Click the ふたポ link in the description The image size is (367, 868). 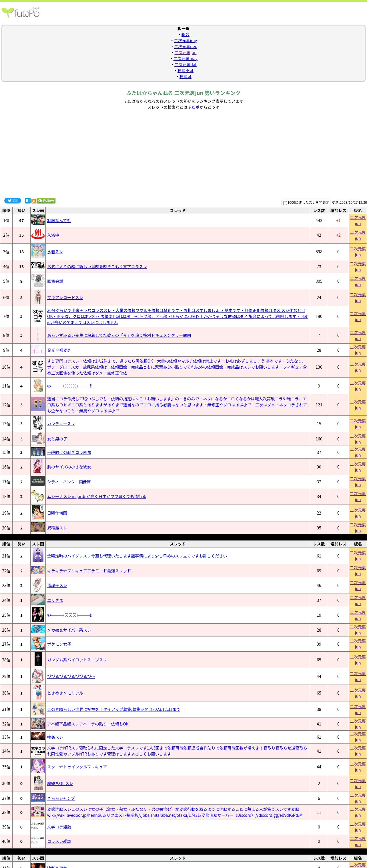click(x=194, y=107)
